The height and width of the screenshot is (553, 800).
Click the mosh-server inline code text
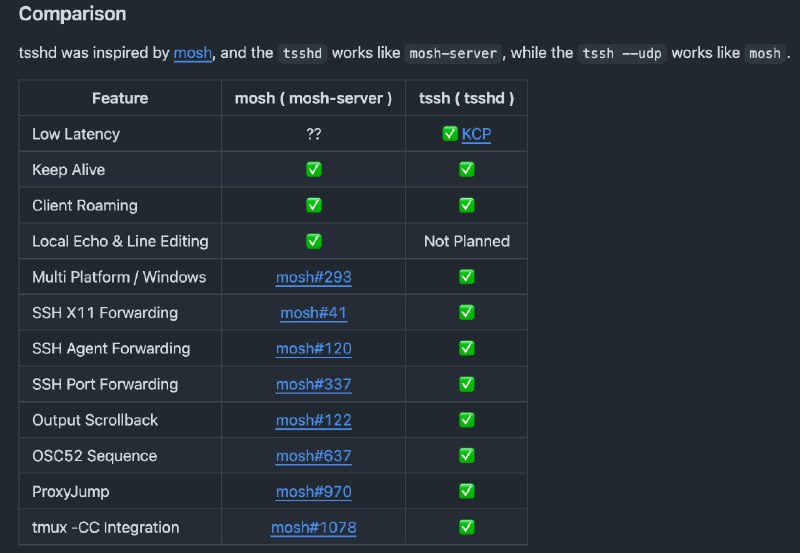pos(453,53)
